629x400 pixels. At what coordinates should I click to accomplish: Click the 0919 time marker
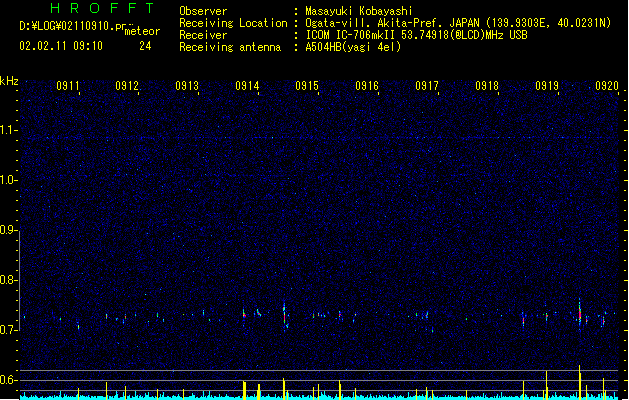tap(547, 86)
